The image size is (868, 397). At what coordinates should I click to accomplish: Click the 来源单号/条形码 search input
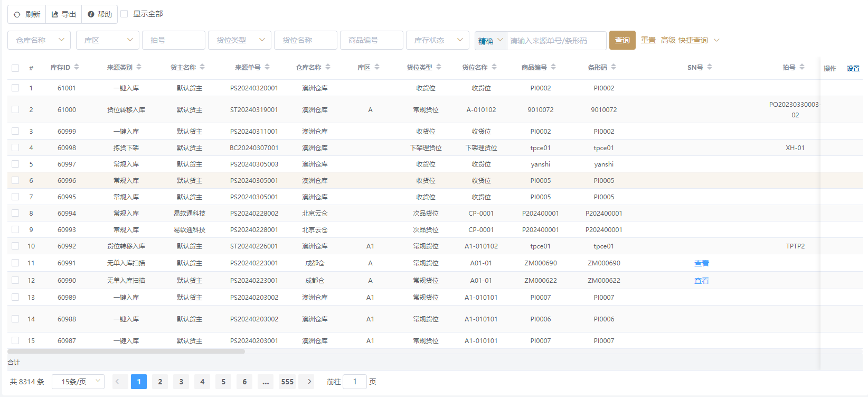pyautogui.click(x=556, y=40)
